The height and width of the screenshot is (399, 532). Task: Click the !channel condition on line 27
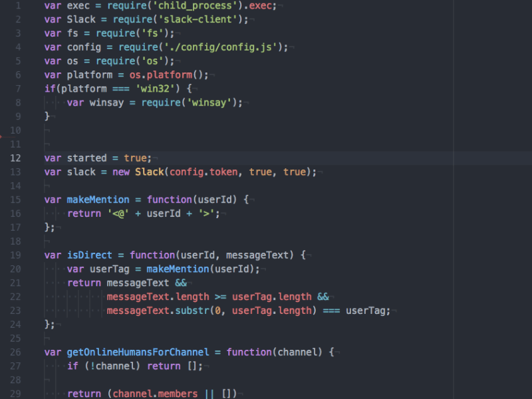point(112,366)
